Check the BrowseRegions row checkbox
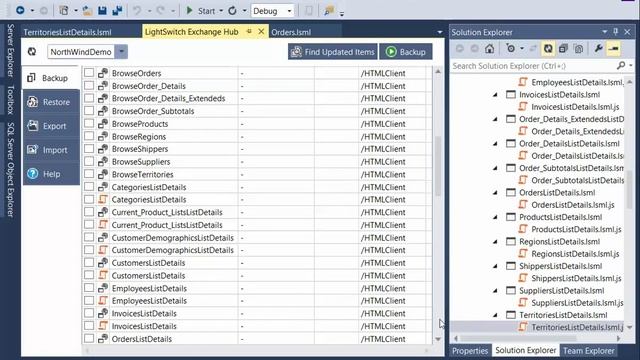The width and height of the screenshot is (640, 360). 89,136
